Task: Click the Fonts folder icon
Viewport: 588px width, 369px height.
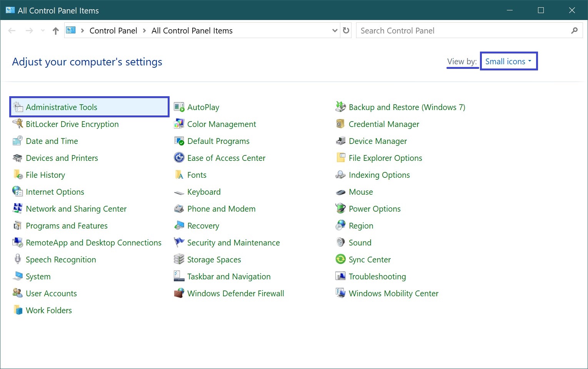Action: (x=179, y=175)
